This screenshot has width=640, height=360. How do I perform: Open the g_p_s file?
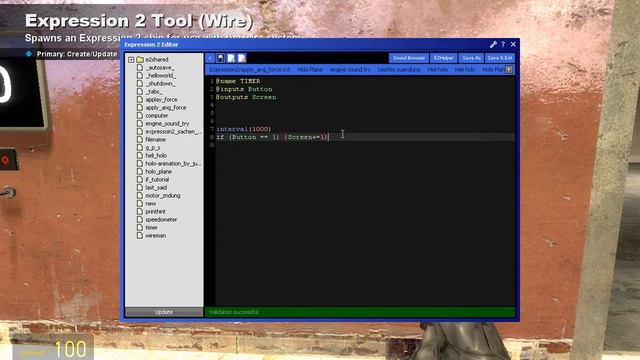coord(153,148)
